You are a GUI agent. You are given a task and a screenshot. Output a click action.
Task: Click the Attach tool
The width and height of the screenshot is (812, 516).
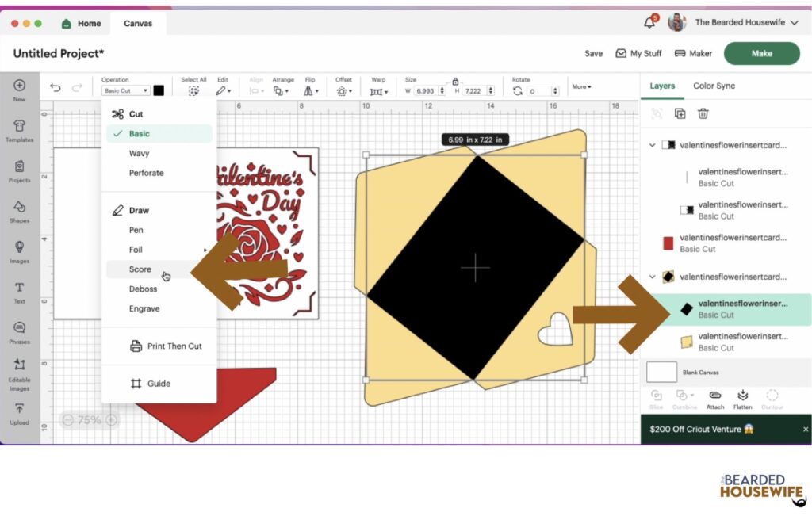[x=715, y=398]
